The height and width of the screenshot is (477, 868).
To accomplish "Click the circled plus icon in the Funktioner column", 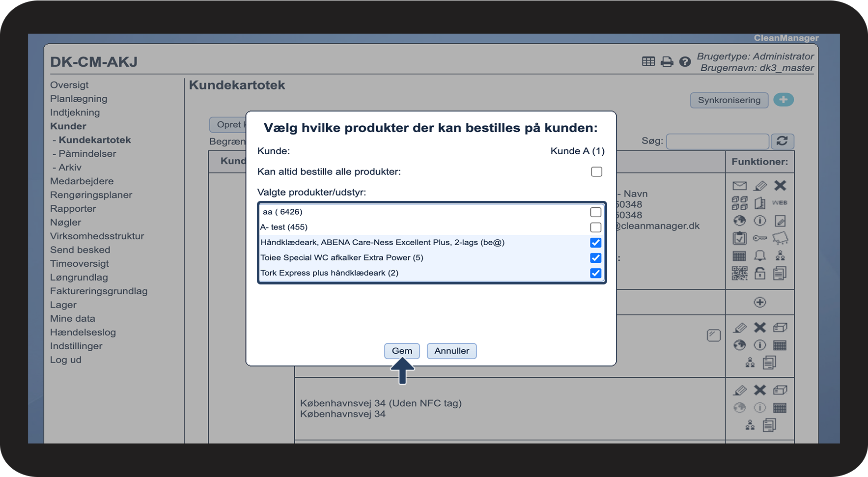I will [760, 302].
